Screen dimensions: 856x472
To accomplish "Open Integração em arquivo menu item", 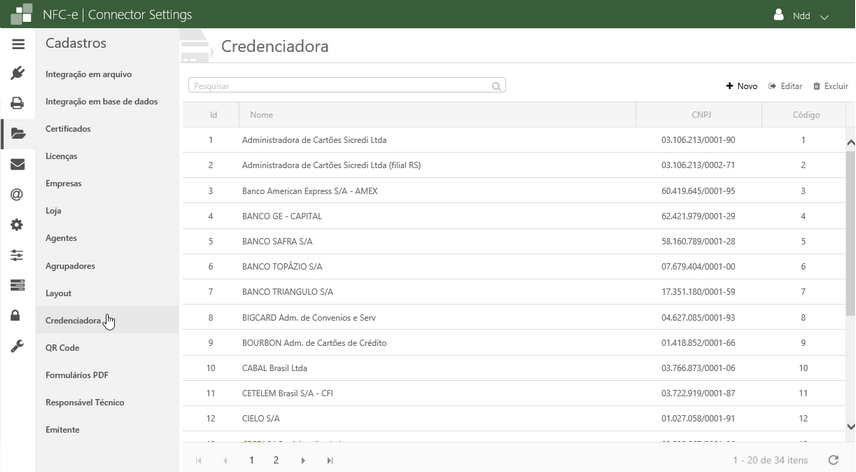I will click(88, 74).
